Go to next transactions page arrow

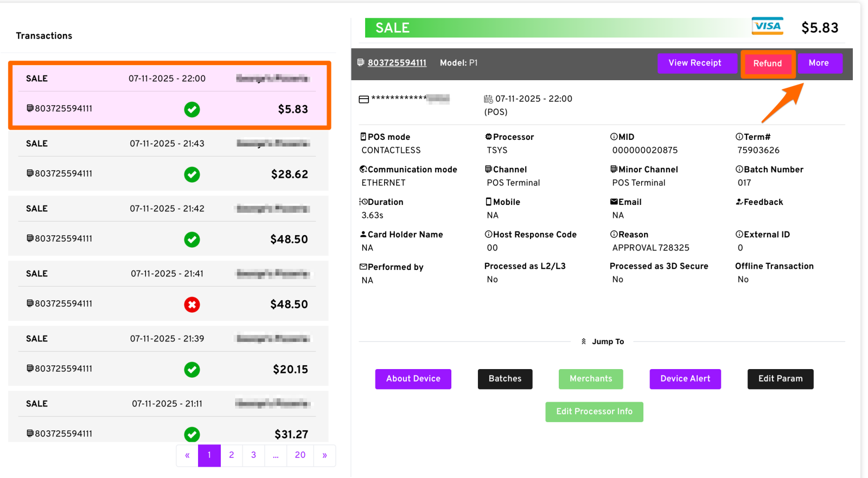pos(324,455)
